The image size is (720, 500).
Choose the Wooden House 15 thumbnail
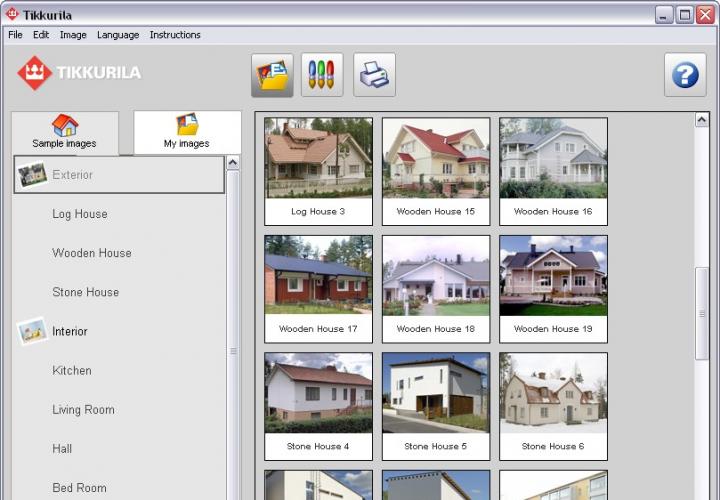coord(436,171)
